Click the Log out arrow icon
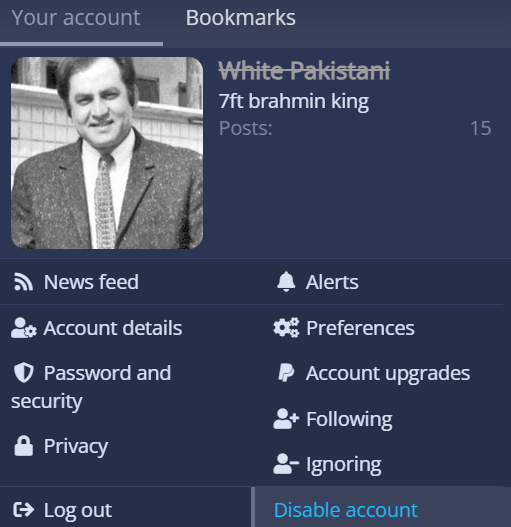Image resolution: width=511 pixels, height=527 pixels. pyautogui.click(x=24, y=510)
